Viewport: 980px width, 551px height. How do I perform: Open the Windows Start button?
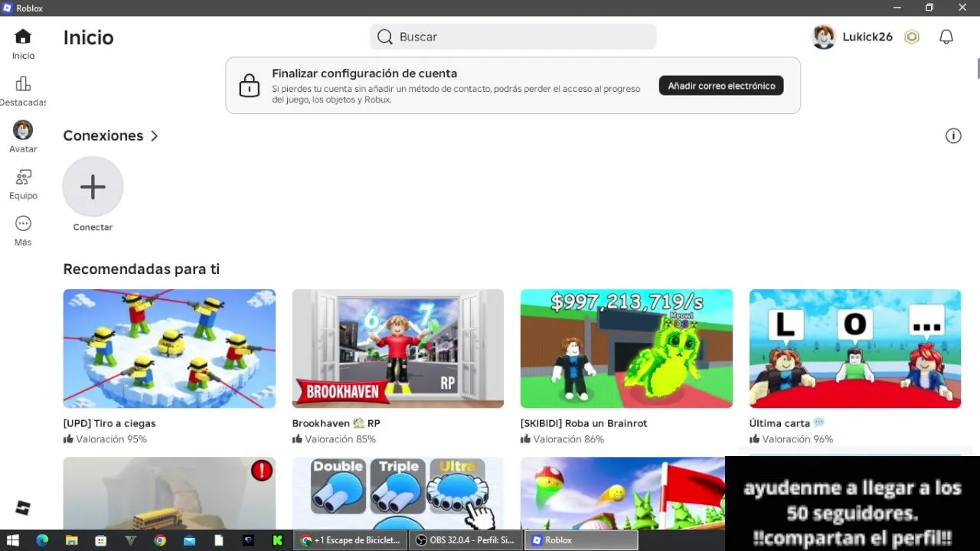tap(14, 540)
